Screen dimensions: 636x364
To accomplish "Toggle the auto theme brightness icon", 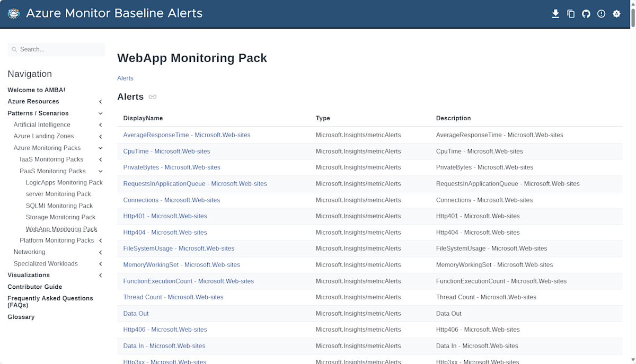I will 616,14.
